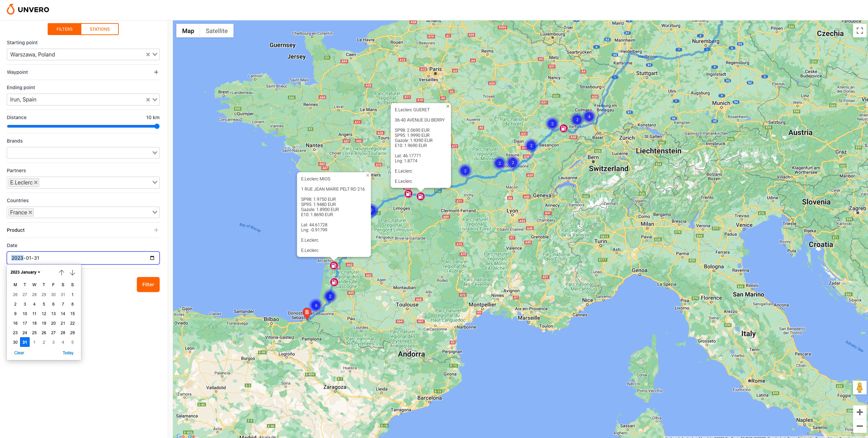Go to next month with down arrow
The image size is (868, 438).
coord(73,273)
